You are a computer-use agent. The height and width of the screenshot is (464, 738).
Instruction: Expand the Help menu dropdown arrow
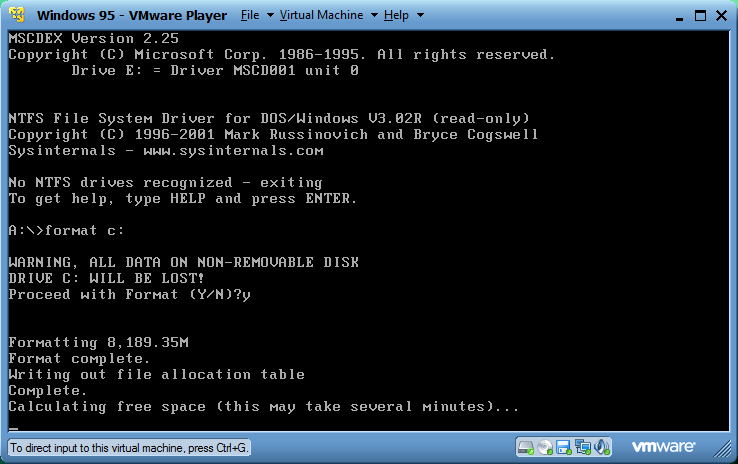(x=420, y=15)
